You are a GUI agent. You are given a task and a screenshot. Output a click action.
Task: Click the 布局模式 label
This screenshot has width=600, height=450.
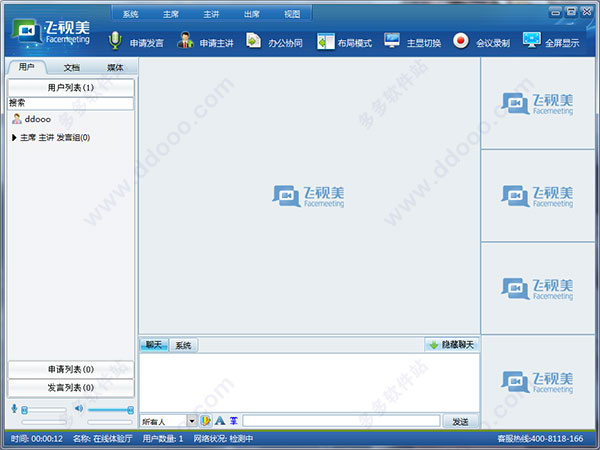pyautogui.click(x=355, y=43)
